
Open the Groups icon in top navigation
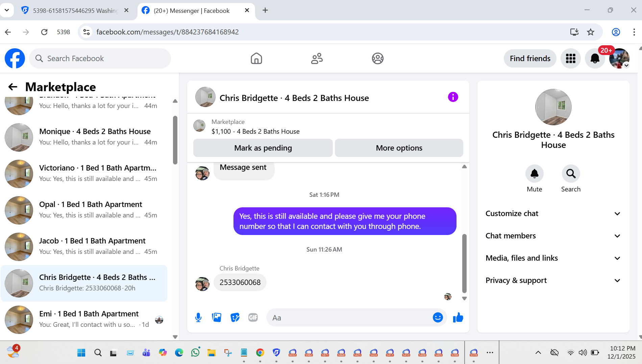point(377,58)
